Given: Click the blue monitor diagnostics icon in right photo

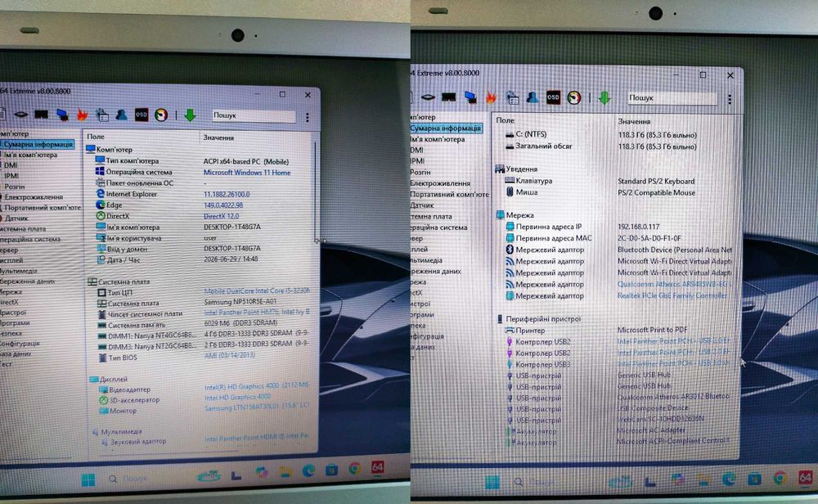Looking at the screenshot, I should pos(470,97).
